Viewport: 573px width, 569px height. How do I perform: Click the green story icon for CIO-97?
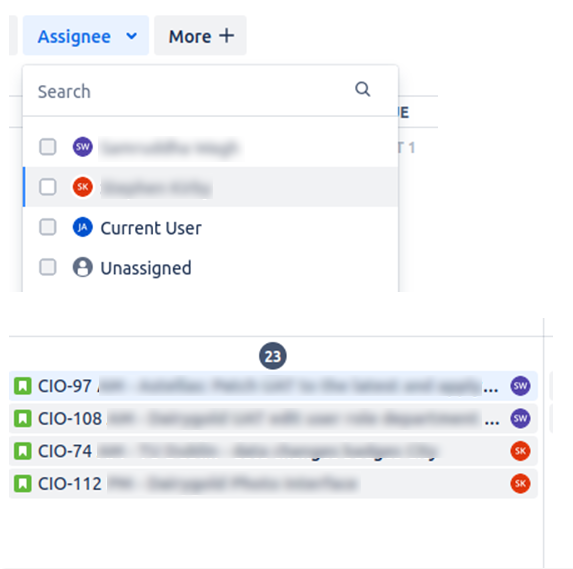23,386
